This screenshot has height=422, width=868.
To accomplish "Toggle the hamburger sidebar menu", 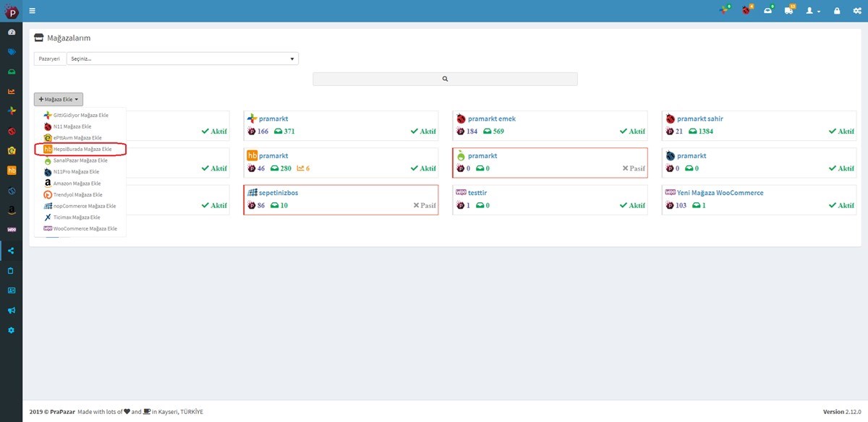I will [x=33, y=11].
